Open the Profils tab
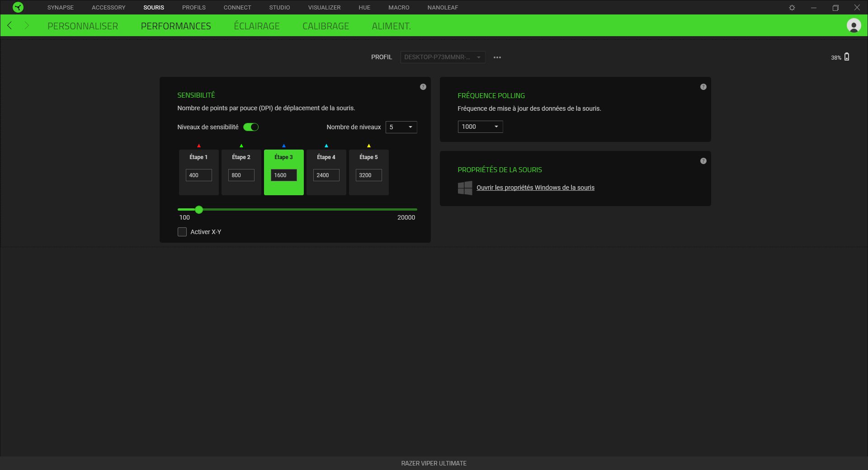 pos(194,8)
